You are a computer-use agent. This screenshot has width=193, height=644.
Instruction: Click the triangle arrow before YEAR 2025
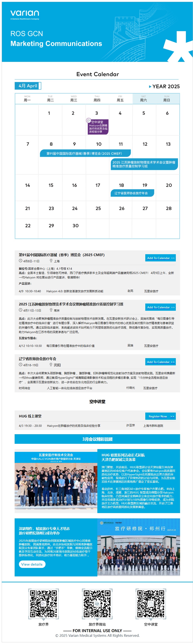(150, 87)
